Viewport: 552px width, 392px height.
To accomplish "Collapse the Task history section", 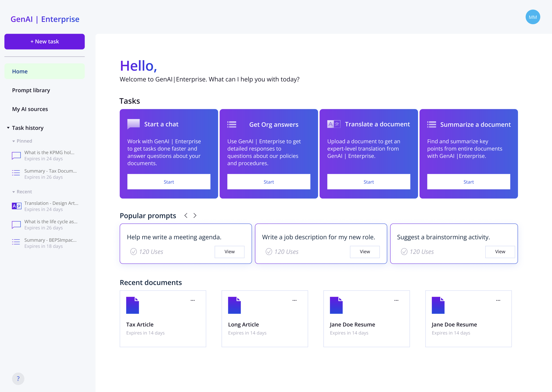I will point(8,128).
